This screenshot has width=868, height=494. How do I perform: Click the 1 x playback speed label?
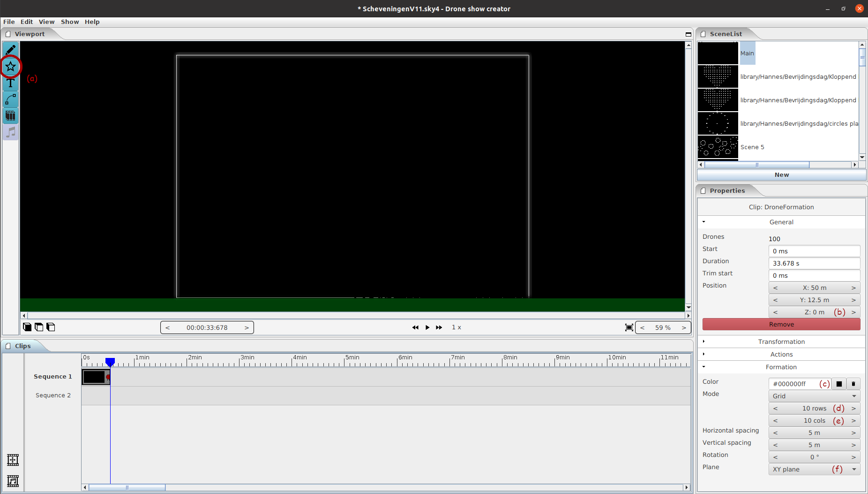456,327
